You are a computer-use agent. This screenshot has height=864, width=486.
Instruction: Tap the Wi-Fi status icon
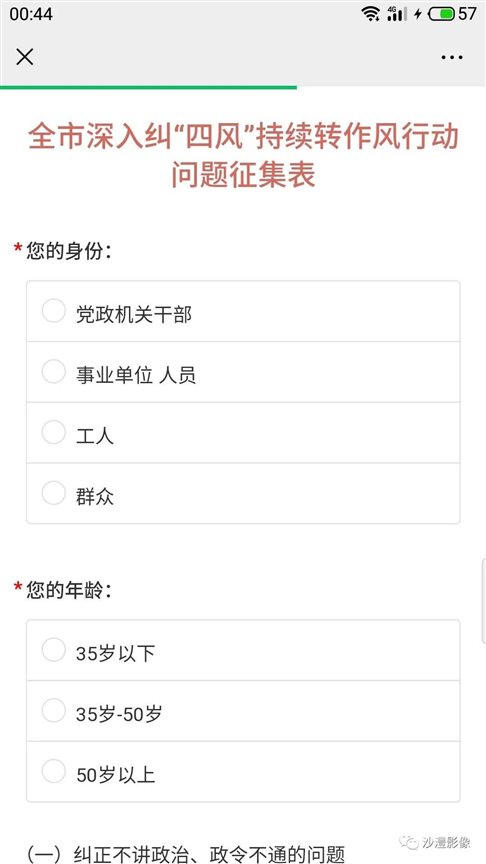tap(370, 13)
